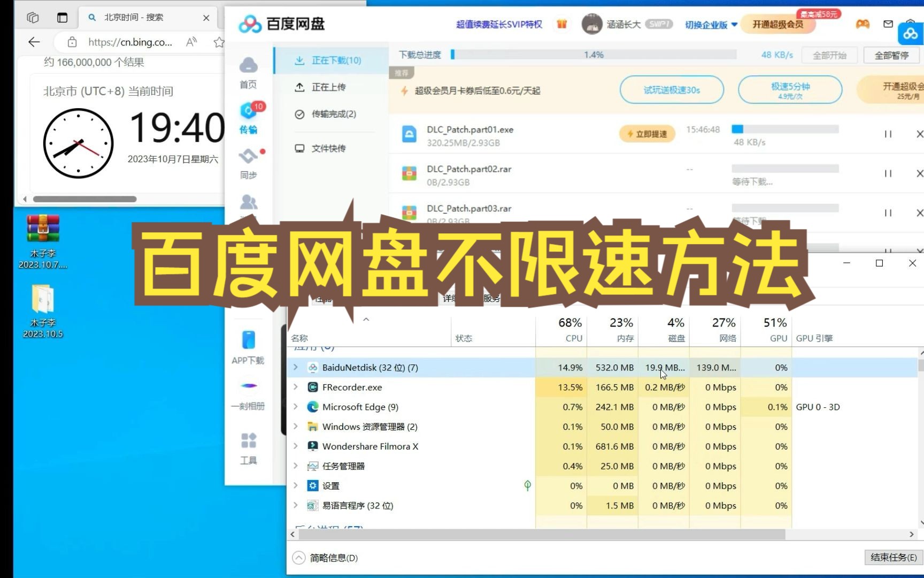The image size is (924, 578).
Task: Expand Windows 资源管理器 (2) process group
Action: point(295,427)
